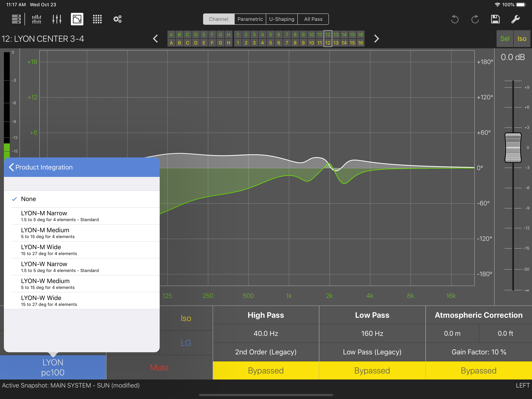The width and height of the screenshot is (532, 399).
Task: Edit High Pass 40.0 Hz frequency
Action: (x=266, y=334)
